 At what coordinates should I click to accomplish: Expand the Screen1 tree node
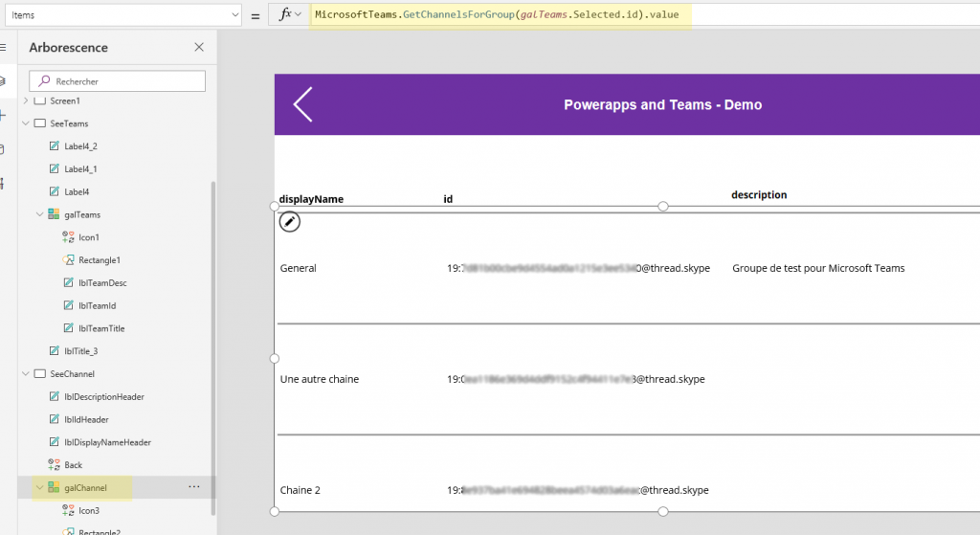click(x=26, y=100)
